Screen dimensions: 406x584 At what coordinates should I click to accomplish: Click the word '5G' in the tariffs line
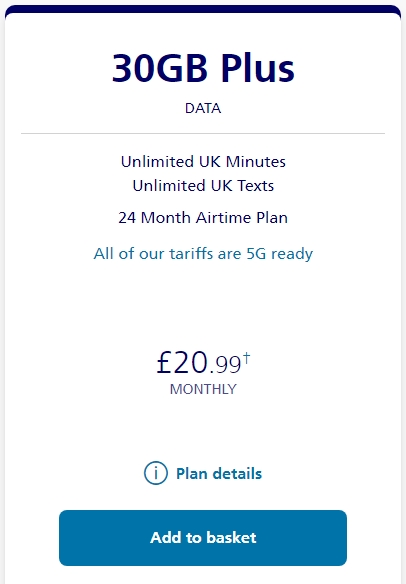[x=256, y=254]
